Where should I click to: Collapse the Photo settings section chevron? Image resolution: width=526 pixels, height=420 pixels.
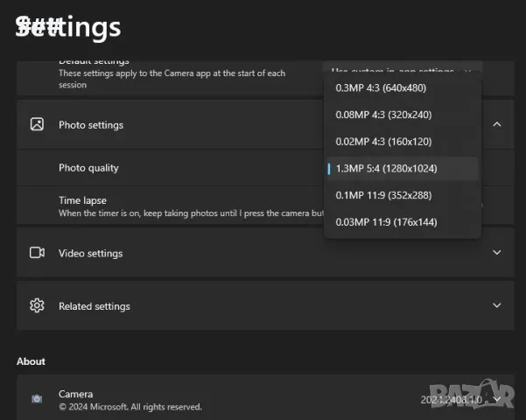[x=497, y=124]
